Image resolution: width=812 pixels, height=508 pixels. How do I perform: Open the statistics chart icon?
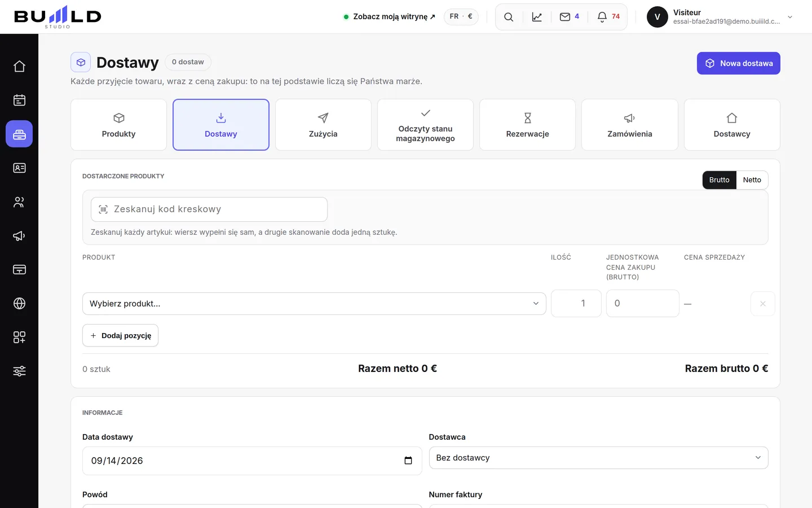point(537,17)
